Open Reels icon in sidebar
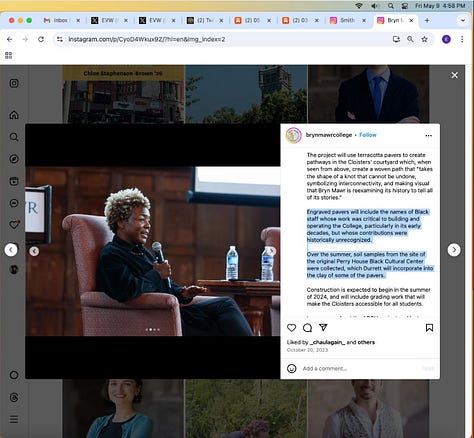 point(14,181)
